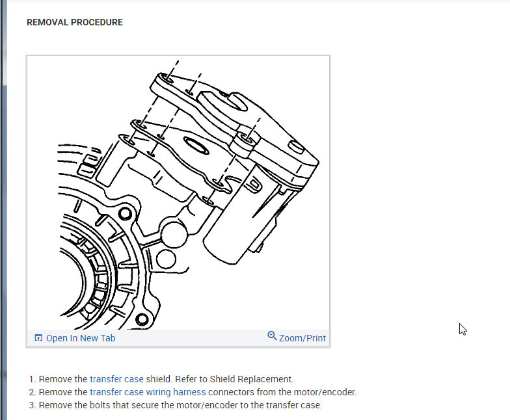The width and height of the screenshot is (510, 420).
Task: Click the open-in-new-tab icon under the diagram
Action: click(38, 338)
